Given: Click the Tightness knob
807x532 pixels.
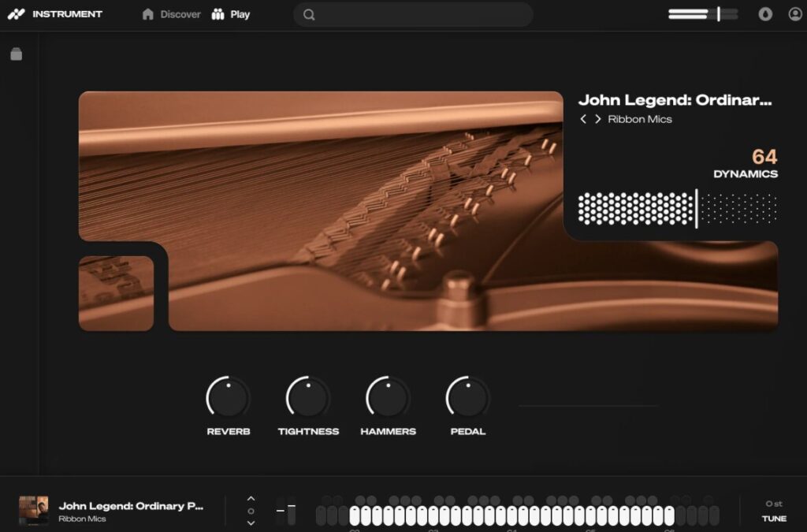Looking at the screenshot, I should 308,397.
